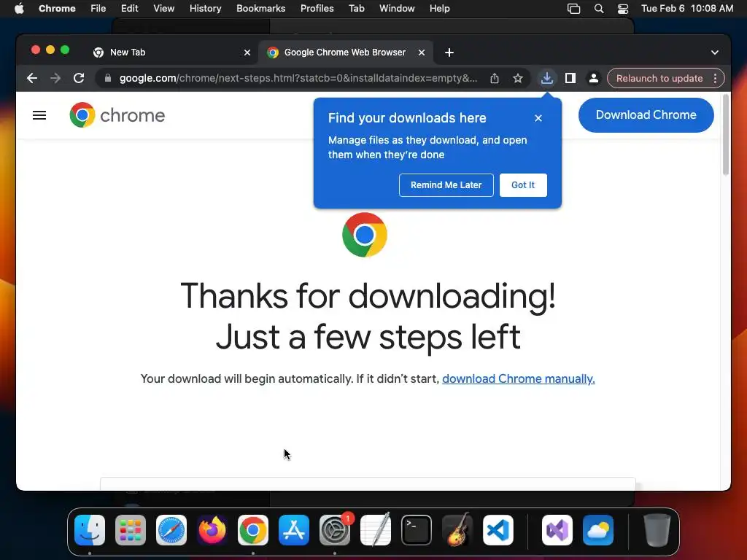747x560 pixels.
Task: Open the Bookmarks menu
Action: click(x=261, y=9)
